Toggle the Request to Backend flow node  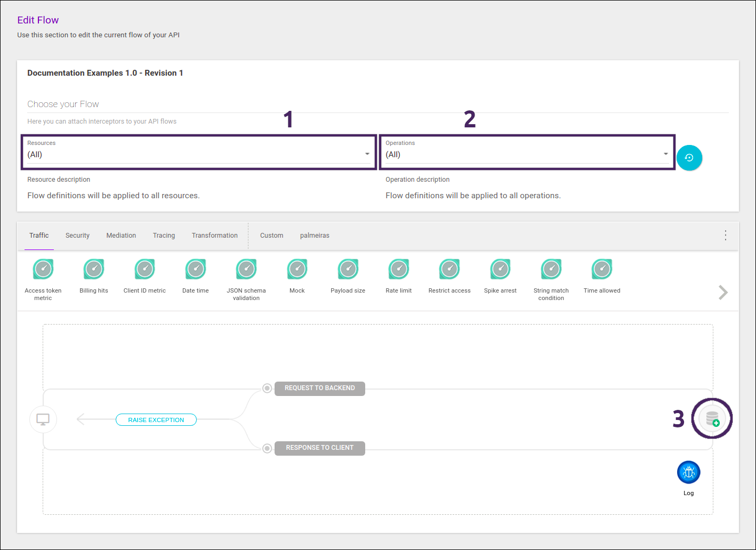pos(267,389)
